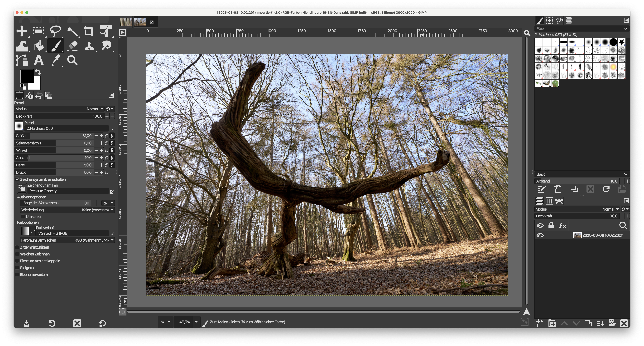Select the Color Picker eyedropper tool
Image resolution: width=644 pixels, height=346 pixels.
click(56, 60)
